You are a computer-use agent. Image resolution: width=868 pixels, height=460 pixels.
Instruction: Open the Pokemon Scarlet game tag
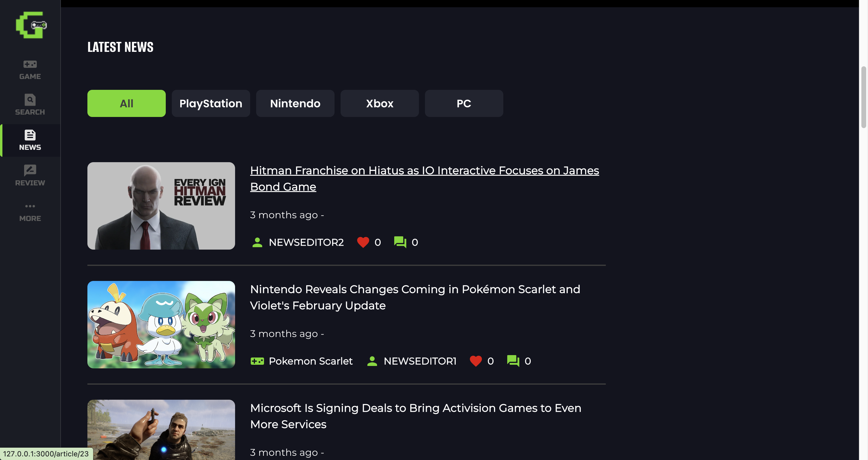click(x=311, y=361)
